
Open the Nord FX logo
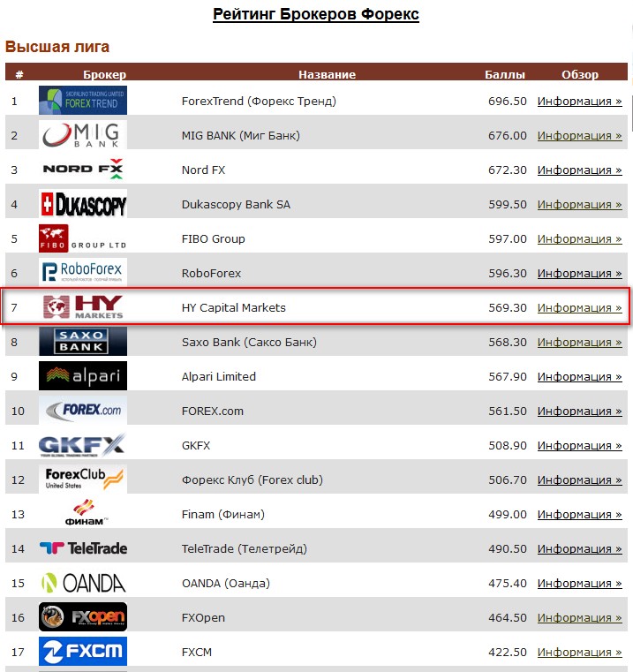(x=83, y=169)
